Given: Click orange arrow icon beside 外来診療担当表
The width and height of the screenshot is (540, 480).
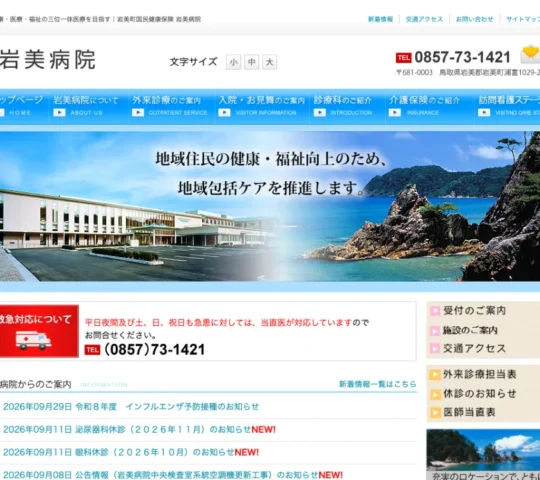Looking at the screenshot, I should 435,375.
